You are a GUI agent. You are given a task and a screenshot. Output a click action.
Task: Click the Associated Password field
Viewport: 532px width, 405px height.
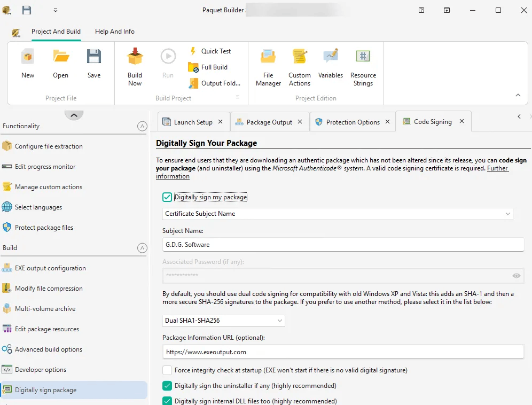pyautogui.click(x=343, y=276)
